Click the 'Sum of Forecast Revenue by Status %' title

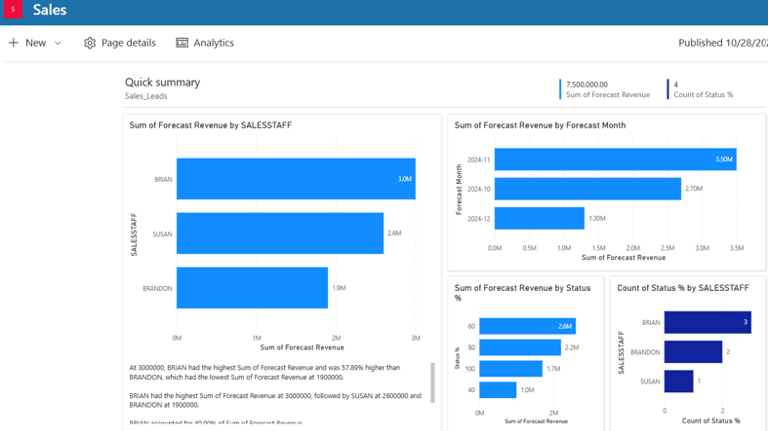click(522, 293)
